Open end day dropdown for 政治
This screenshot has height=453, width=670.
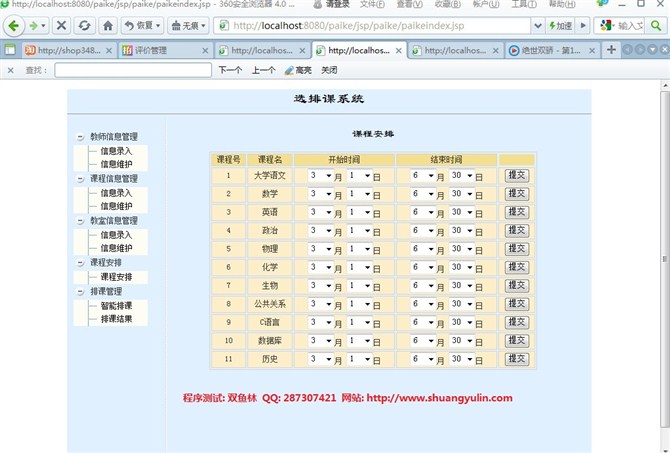point(461,231)
